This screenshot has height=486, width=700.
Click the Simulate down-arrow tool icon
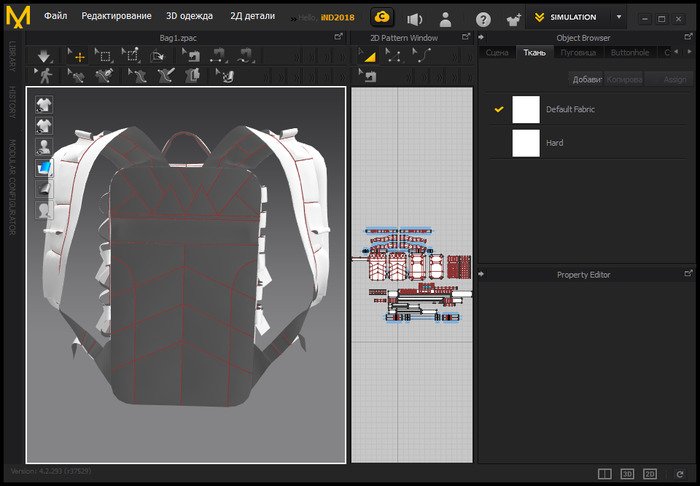point(43,56)
